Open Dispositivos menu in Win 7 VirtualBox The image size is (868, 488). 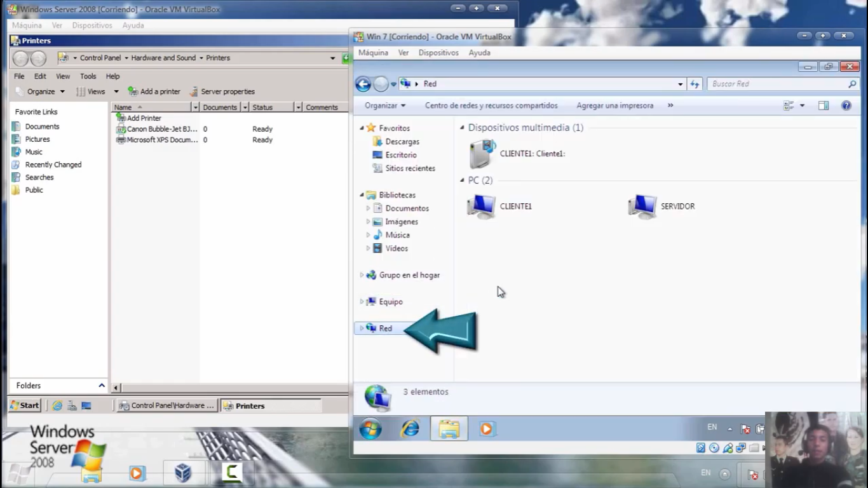(x=438, y=53)
